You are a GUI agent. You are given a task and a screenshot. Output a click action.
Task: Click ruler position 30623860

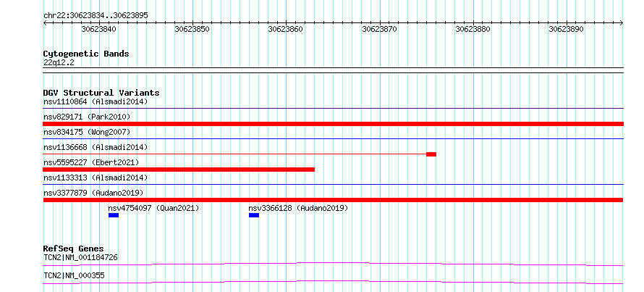(x=285, y=29)
